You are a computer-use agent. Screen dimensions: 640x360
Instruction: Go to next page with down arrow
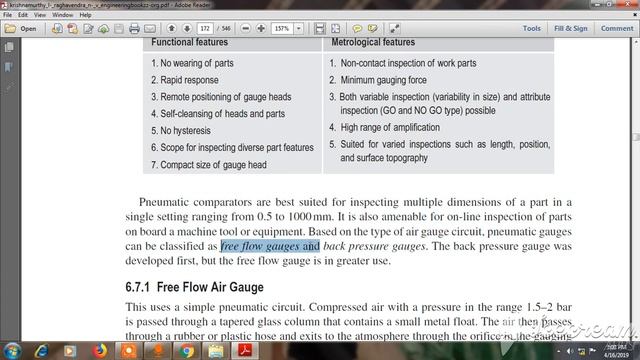(187, 29)
